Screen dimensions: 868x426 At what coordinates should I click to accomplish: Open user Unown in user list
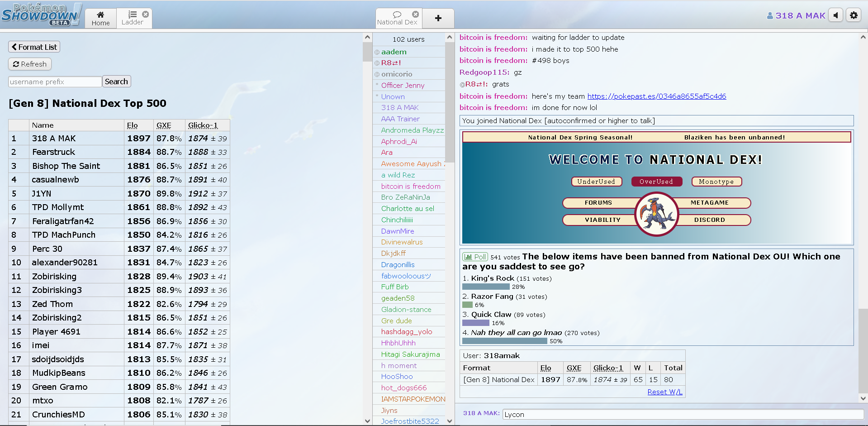(x=409, y=97)
